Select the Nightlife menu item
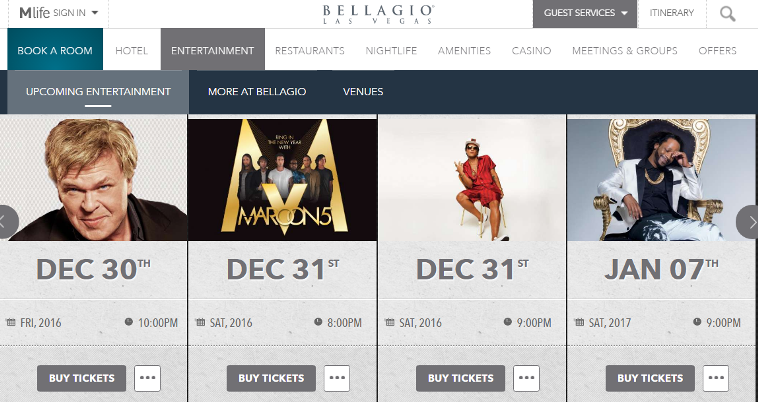758x402 pixels. click(x=391, y=51)
